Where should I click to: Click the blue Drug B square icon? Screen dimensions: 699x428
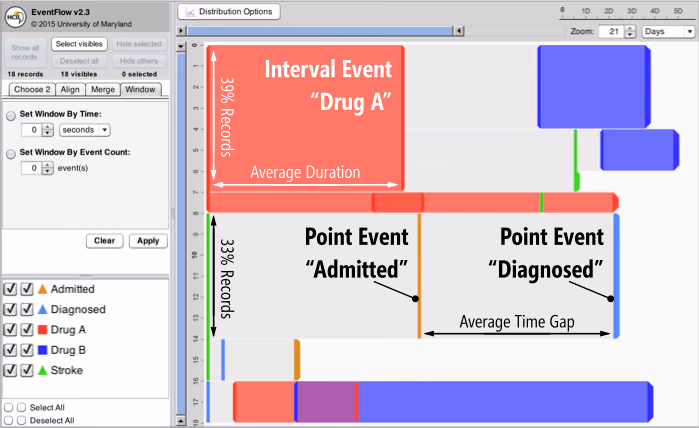coord(42,350)
